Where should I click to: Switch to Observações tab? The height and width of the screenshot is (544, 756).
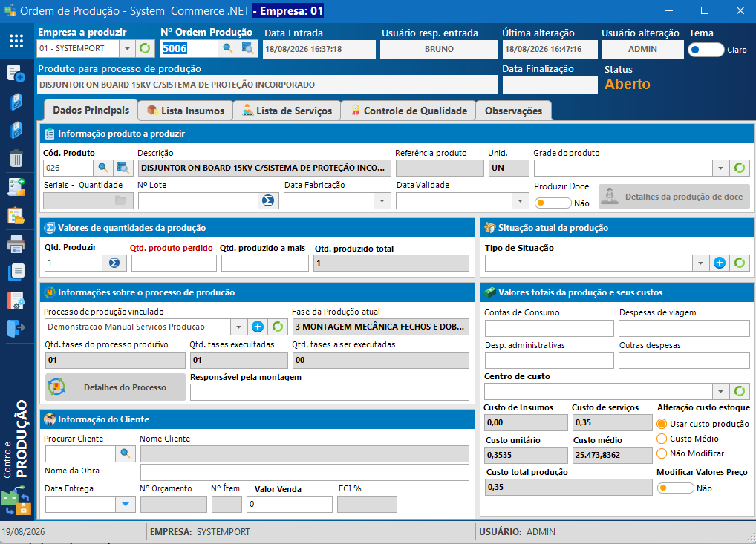(513, 111)
